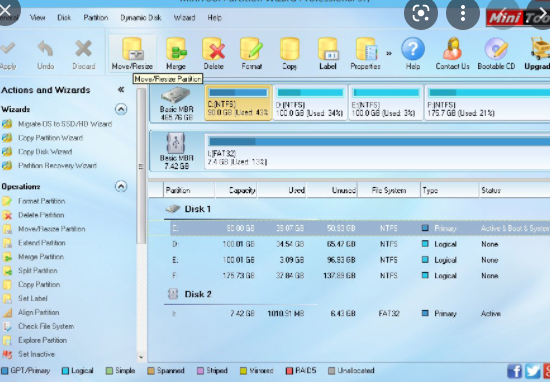The image size is (550, 382).
Task: Open the Help toolbar icon
Action: (x=413, y=53)
